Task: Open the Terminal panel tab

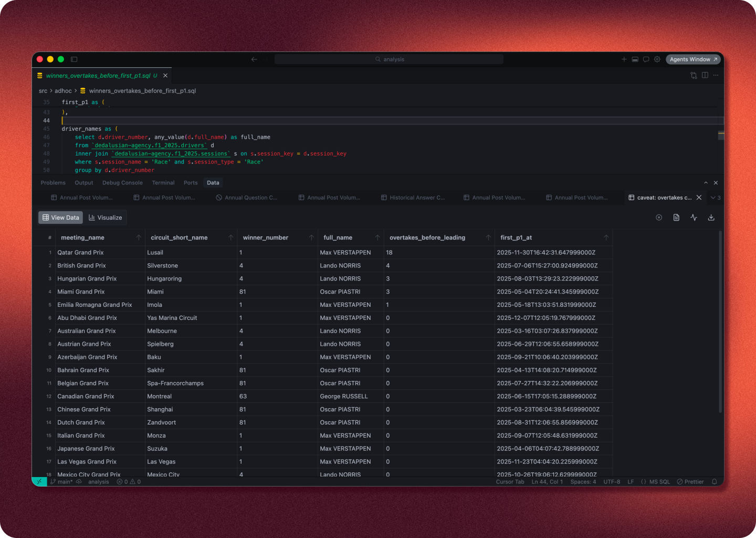Action: [163, 183]
